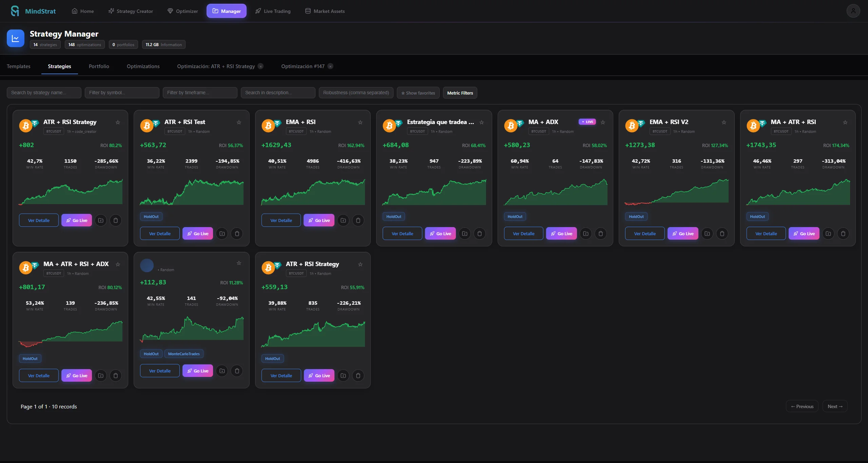Open the Metric Filters panel

(x=460, y=93)
